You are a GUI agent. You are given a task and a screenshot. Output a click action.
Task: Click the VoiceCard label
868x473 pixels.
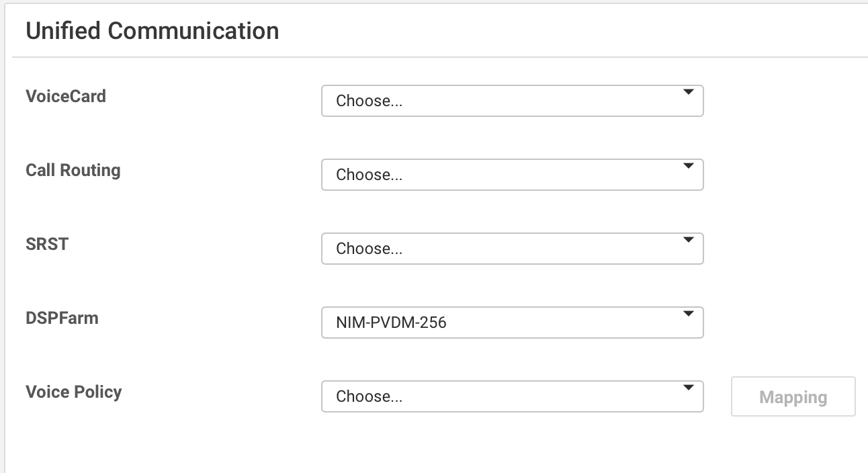point(65,96)
